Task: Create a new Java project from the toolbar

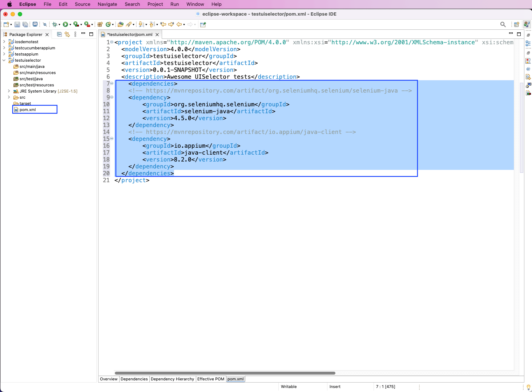Action: 100,24
